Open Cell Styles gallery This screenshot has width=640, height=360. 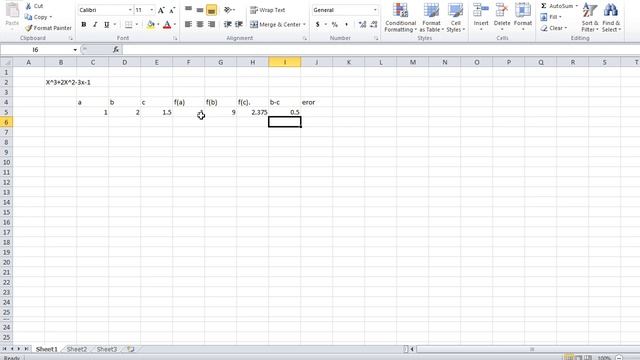(x=455, y=18)
